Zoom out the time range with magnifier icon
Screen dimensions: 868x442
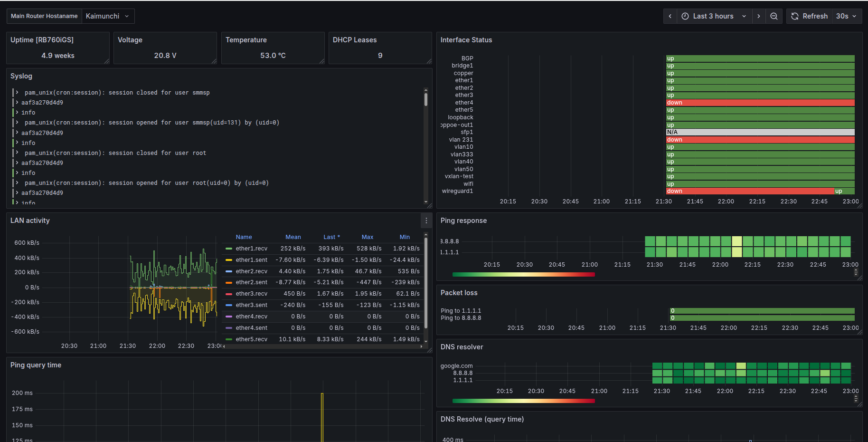774,16
